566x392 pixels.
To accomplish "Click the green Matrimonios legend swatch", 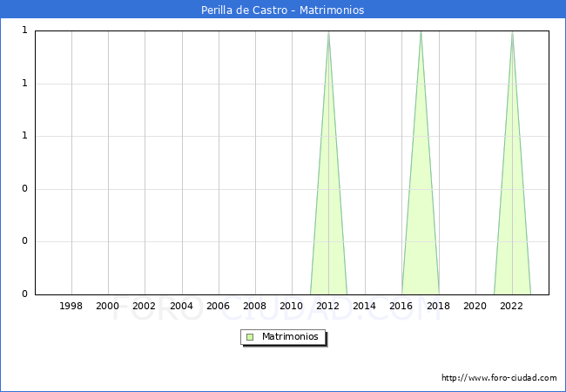I will point(250,337).
